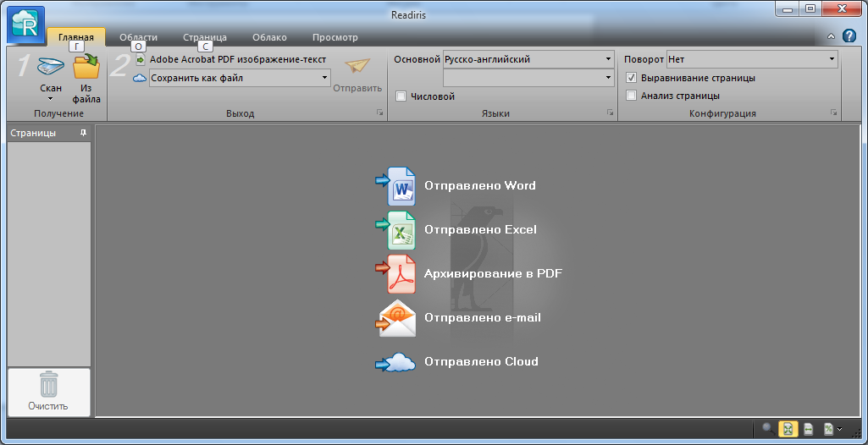
Task: Open the Страница tab
Action: (x=205, y=37)
